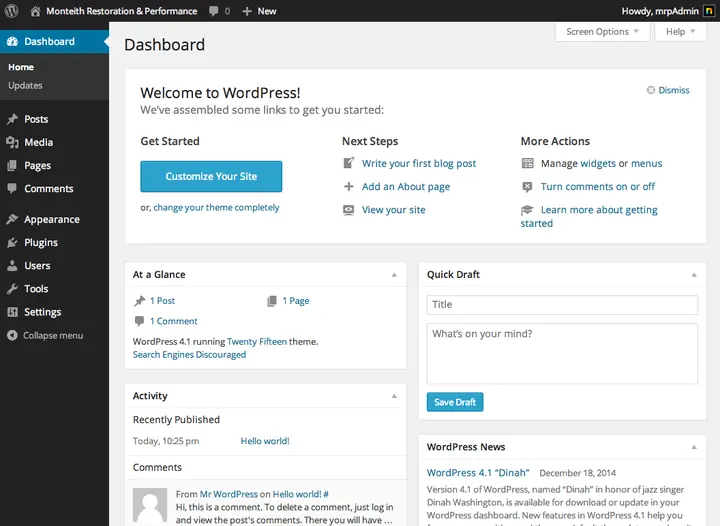Open the Add an About page link
Screen dimensions: 720x526
[406, 187]
